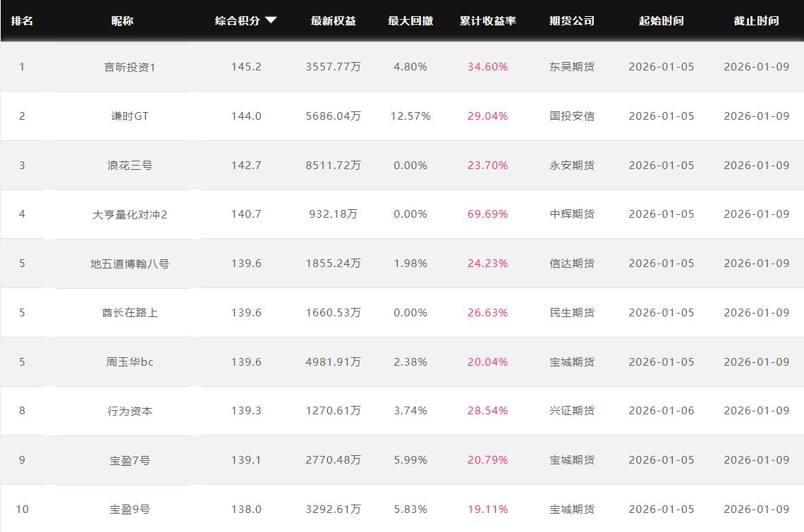Click the 69.69% return value
The width and height of the screenshot is (804, 532).
coord(487,214)
